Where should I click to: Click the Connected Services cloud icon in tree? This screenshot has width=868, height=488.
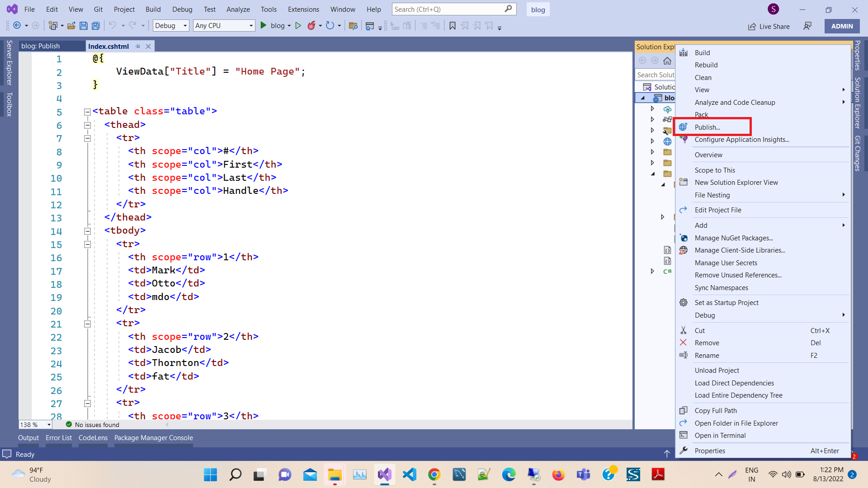tap(667, 109)
